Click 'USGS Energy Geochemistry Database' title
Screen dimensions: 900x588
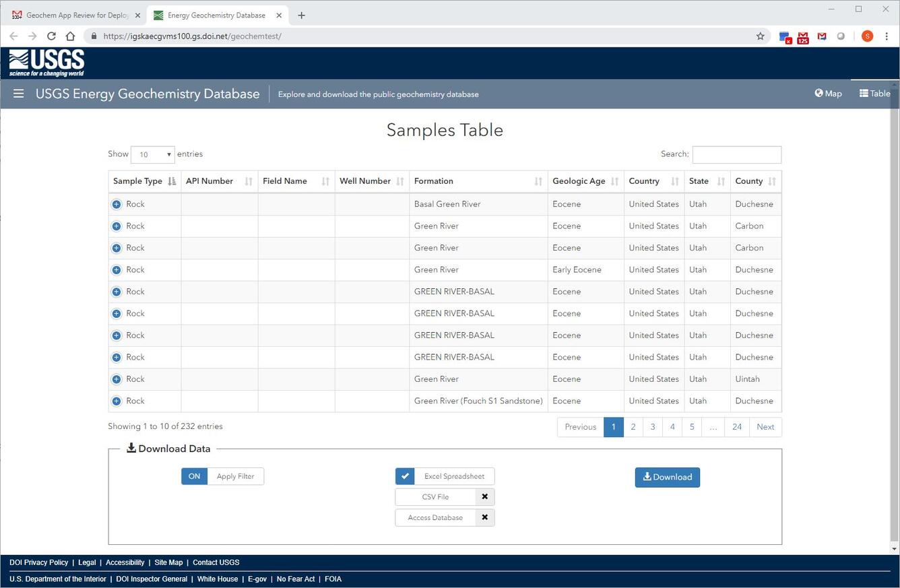148,94
